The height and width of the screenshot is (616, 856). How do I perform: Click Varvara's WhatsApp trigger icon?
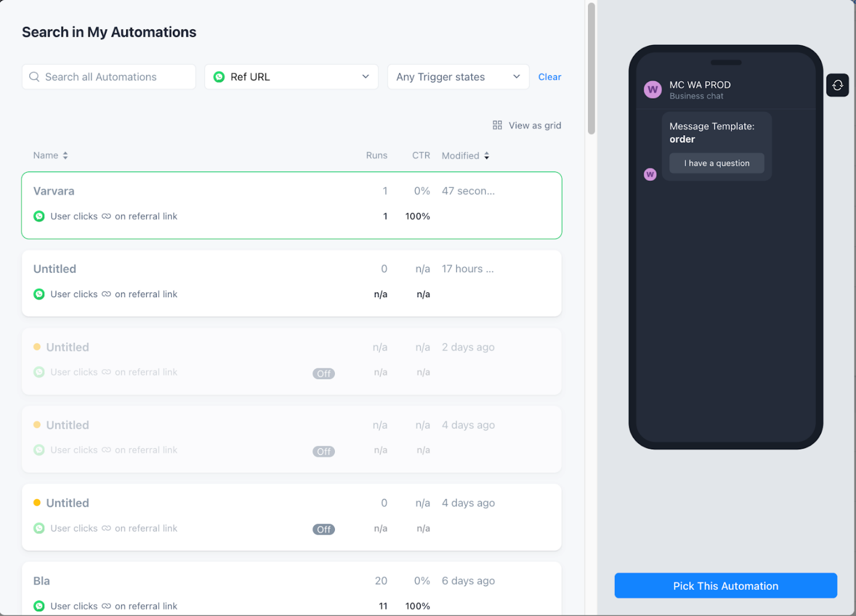[39, 216]
